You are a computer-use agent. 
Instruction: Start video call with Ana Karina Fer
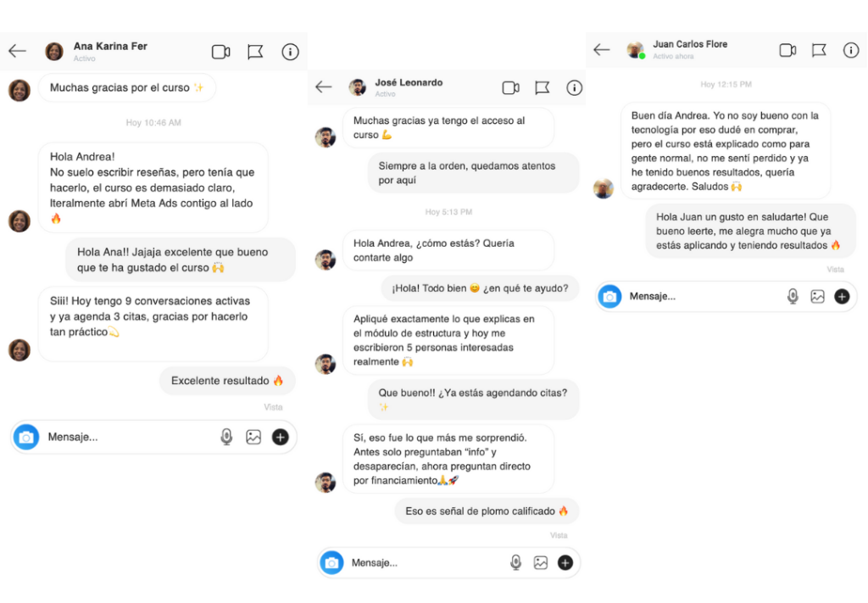(220, 52)
